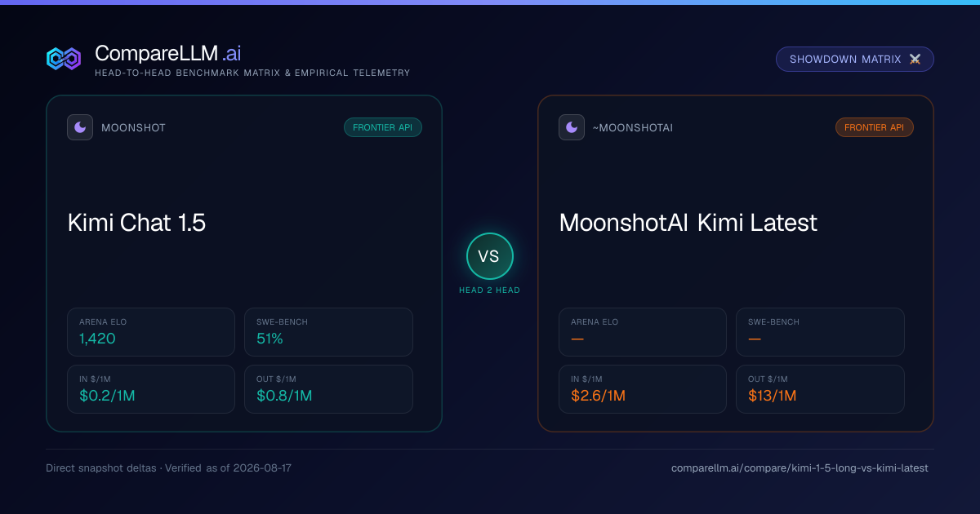
Task: Select the Arena ELO 1,420 stat tile
Action: point(151,332)
